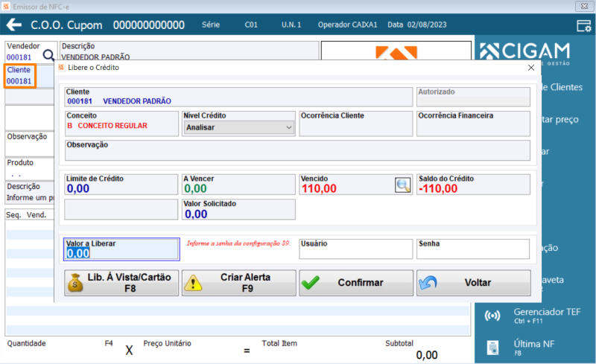The height and width of the screenshot is (364, 596).
Task: Click the C.O.O. Cupom number 000000000000
Action: tap(148, 25)
